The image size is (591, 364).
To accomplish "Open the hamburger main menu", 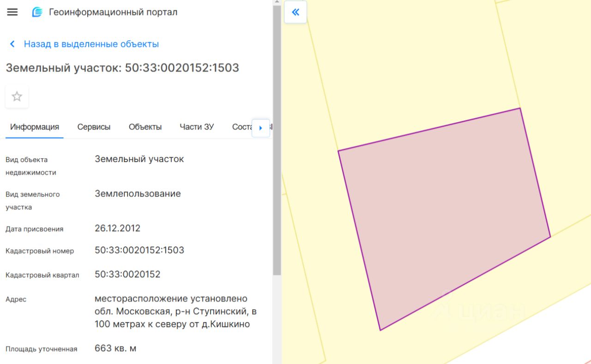I will (12, 12).
